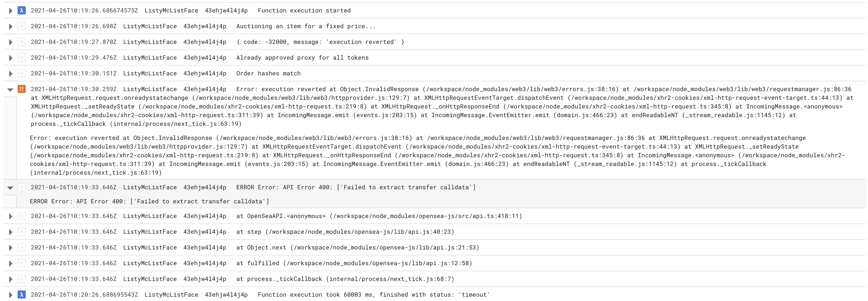This screenshot has height=301, width=868.
Task: Expand the 'Function execution started' log entry
Action: (11, 11)
